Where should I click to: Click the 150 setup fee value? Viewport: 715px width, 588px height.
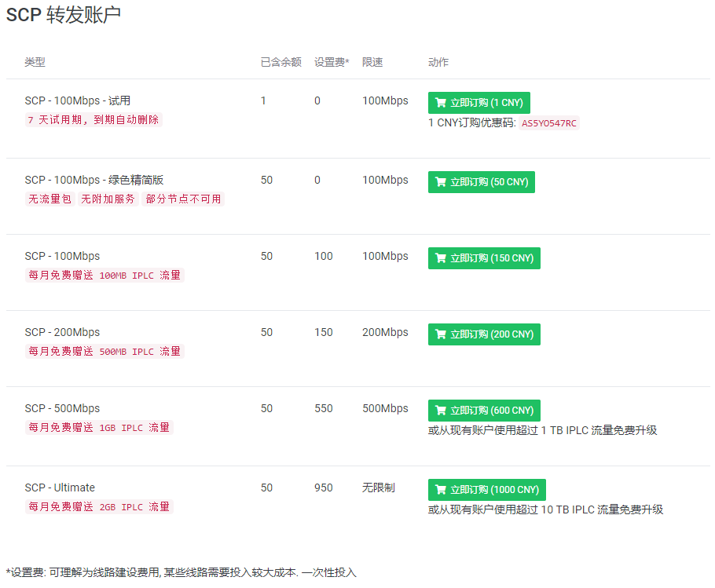(x=323, y=332)
